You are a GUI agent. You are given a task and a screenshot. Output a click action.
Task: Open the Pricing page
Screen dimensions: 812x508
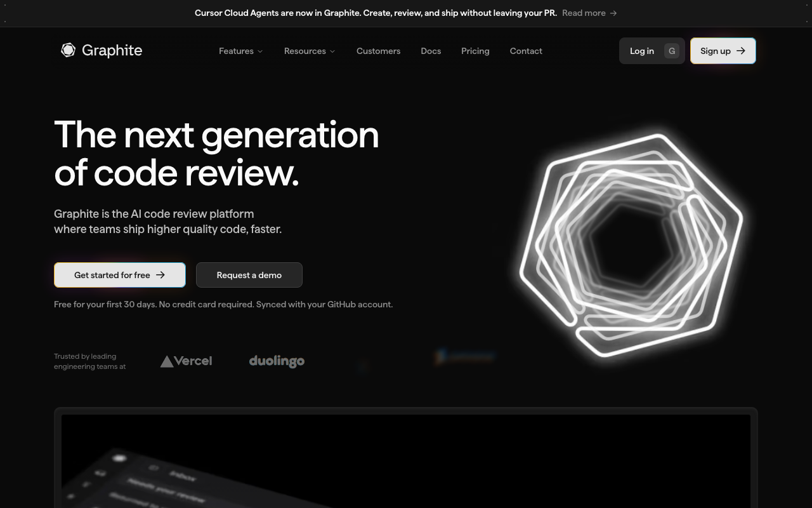click(x=475, y=51)
